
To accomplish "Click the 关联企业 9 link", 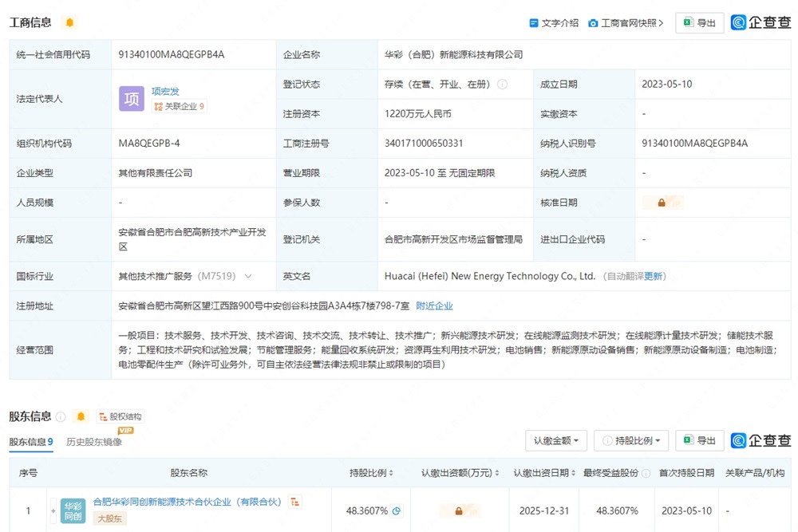I will pyautogui.click(x=179, y=106).
